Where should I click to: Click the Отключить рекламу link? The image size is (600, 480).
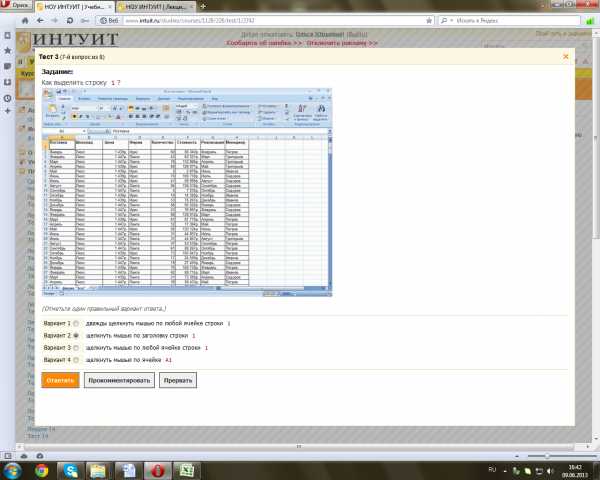pyautogui.click(x=342, y=43)
